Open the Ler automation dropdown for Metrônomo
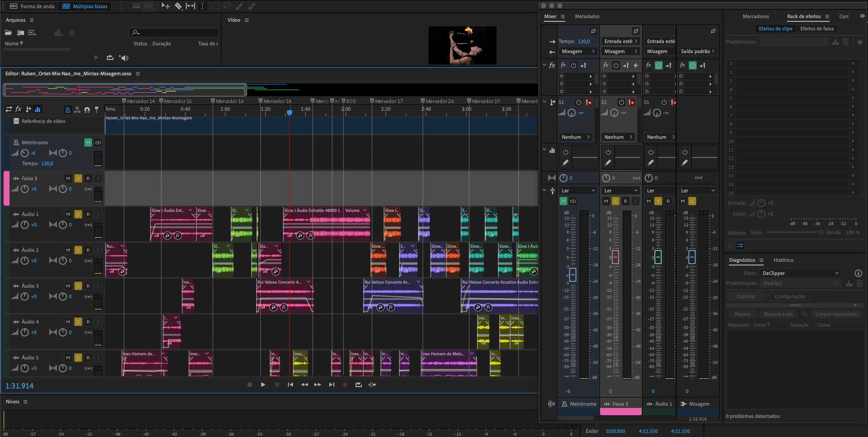 click(x=578, y=191)
